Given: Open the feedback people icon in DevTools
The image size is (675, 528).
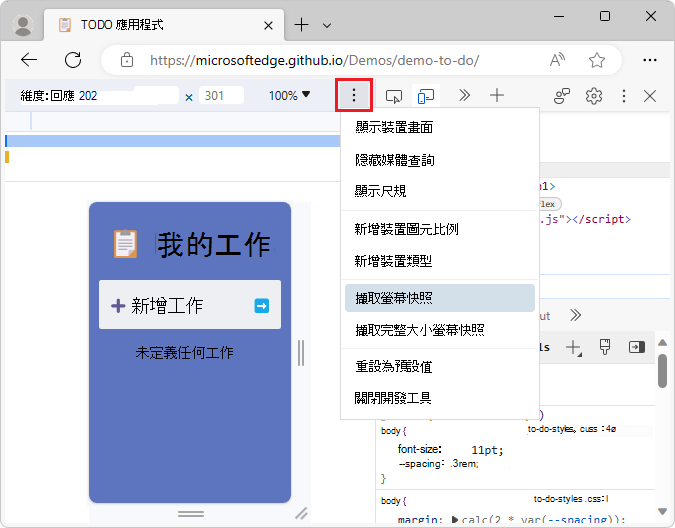Looking at the screenshot, I should [x=561, y=96].
